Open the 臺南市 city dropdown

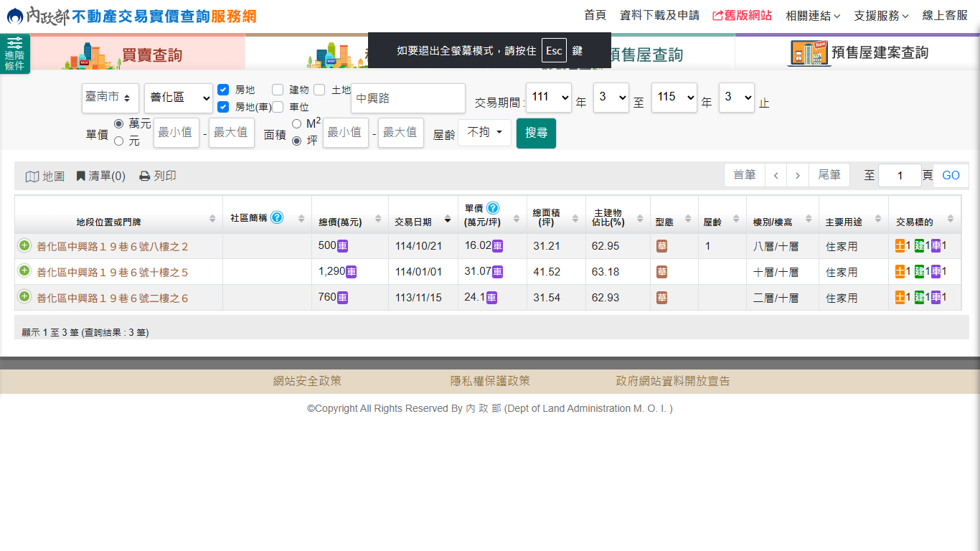coord(110,98)
